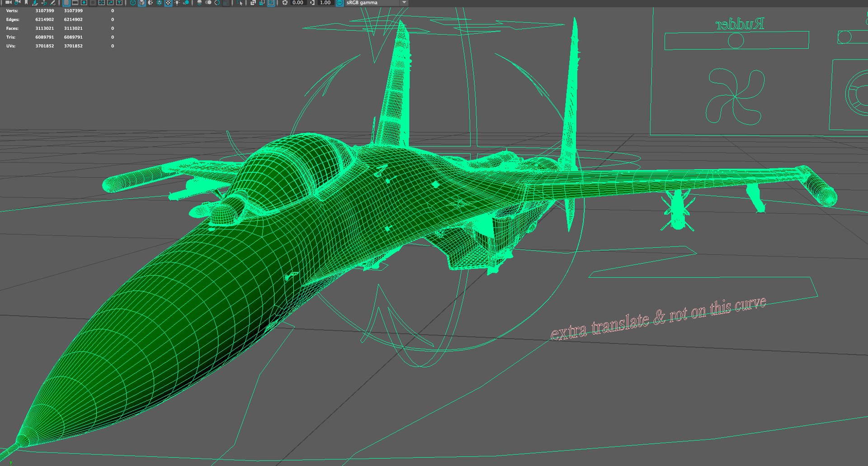Select the propeller-shaped control curve
The width and height of the screenshot is (868, 466).
tap(735, 96)
